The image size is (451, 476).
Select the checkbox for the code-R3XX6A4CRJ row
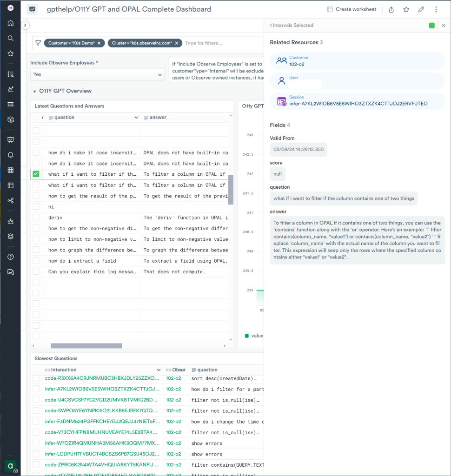coord(36,378)
